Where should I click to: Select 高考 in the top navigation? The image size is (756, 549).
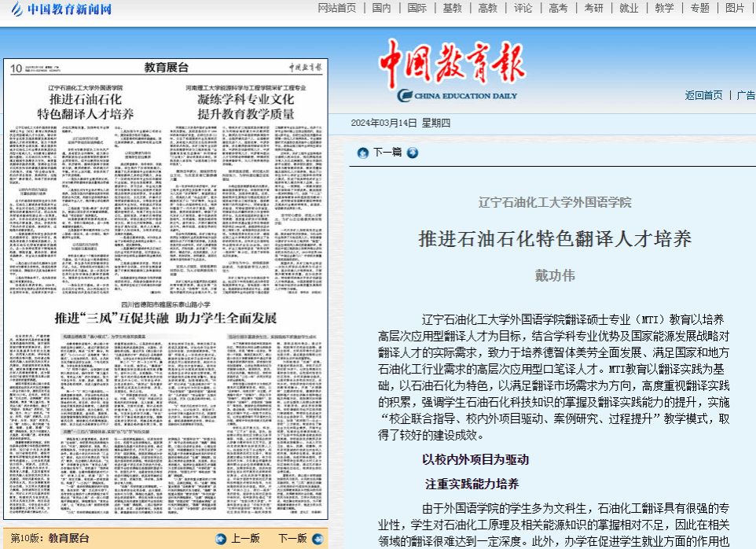point(558,8)
